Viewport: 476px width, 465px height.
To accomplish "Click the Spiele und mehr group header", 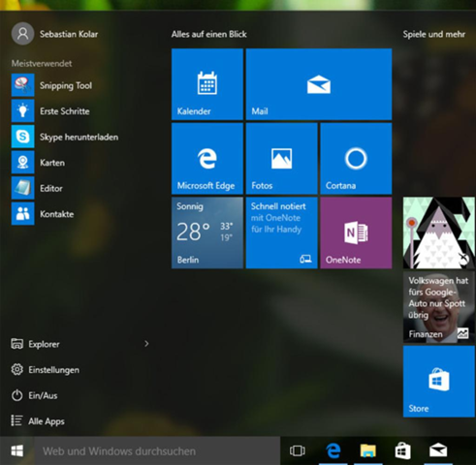I will [434, 34].
